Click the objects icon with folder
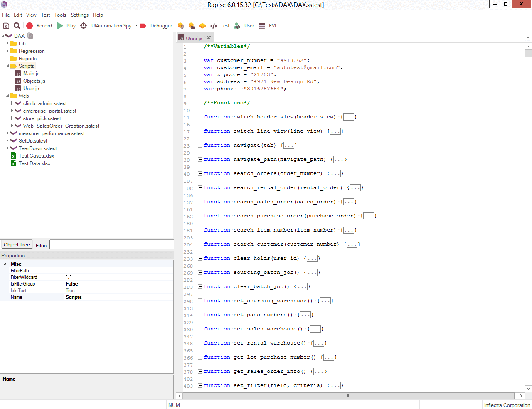This screenshot has height=409, width=532. (192, 26)
